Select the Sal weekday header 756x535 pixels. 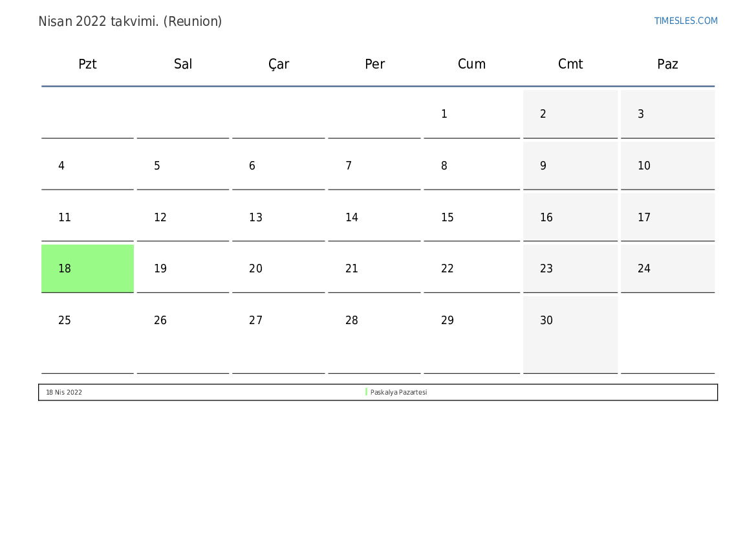tap(183, 64)
